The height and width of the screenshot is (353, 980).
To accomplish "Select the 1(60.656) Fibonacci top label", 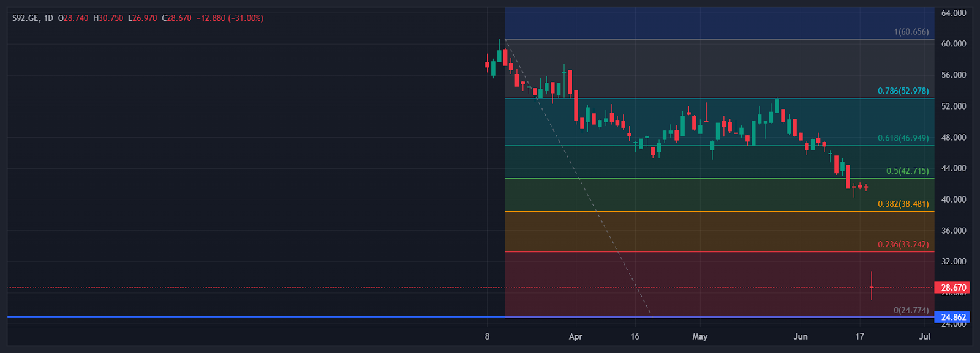I will click(x=911, y=32).
